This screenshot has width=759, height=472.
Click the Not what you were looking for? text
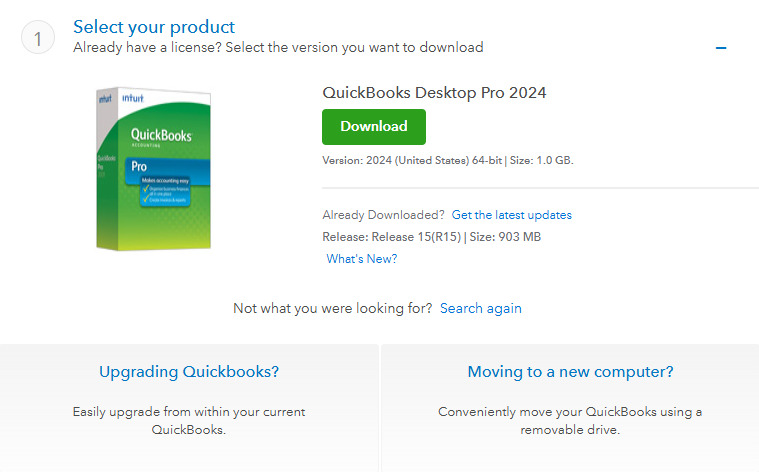333,308
